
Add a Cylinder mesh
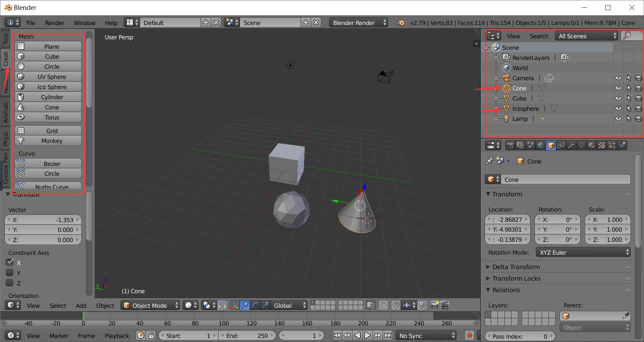[48, 97]
